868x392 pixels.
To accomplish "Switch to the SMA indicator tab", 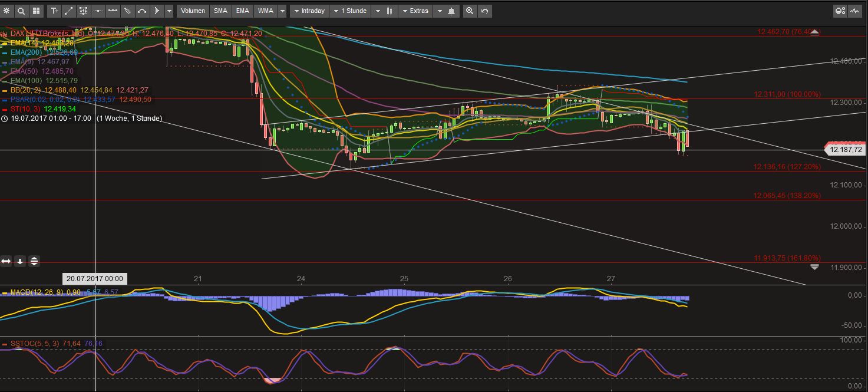I will pyautogui.click(x=220, y=11).
